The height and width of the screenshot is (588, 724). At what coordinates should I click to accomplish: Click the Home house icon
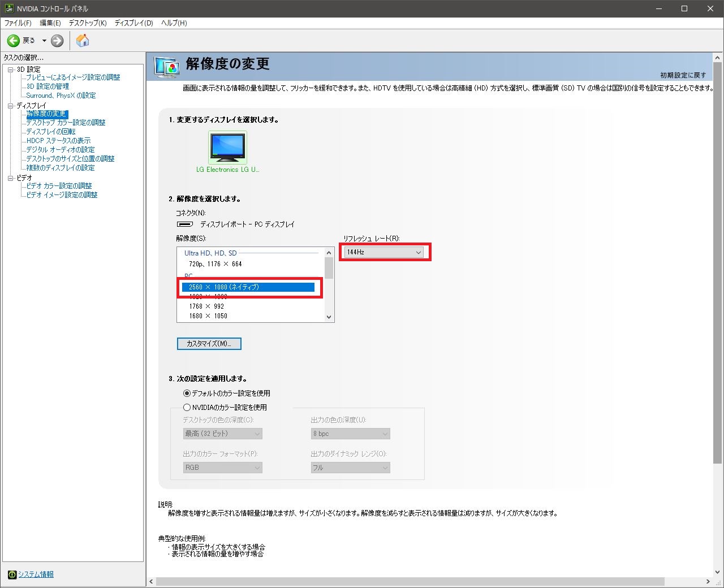coord(83,40)
